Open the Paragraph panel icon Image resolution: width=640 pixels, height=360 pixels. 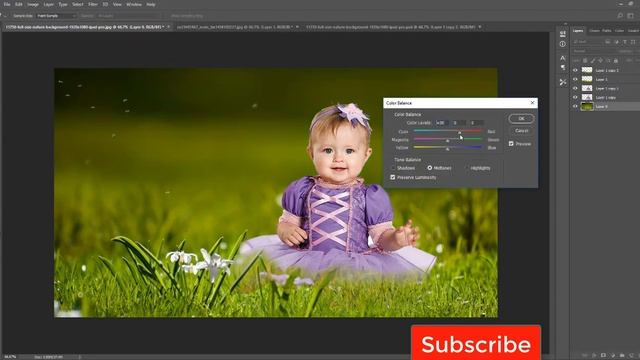[x=563, y=67]
